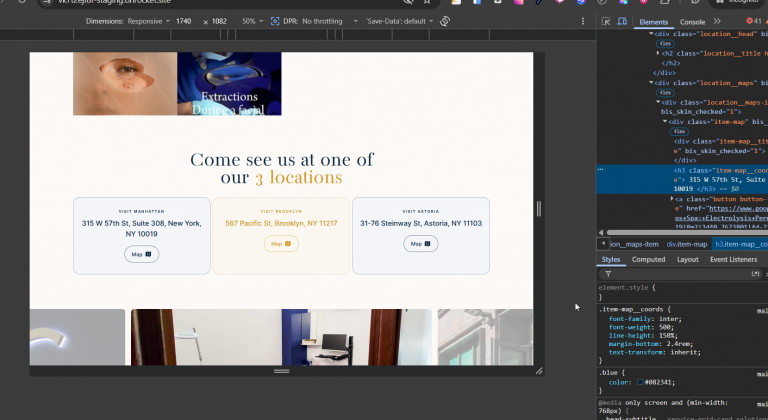This screenshot has height=420, width=768.
Task: Click the browser address bar URL
Action: [x=114, y=2]
